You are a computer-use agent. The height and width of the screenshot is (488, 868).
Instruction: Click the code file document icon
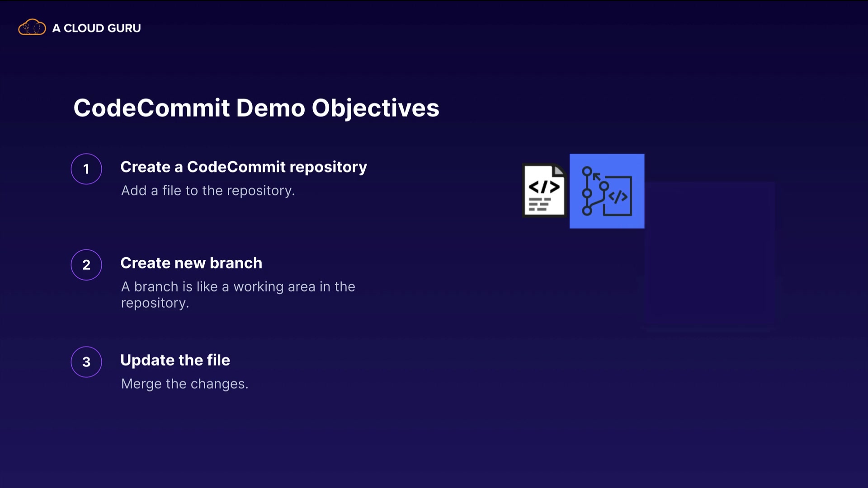[544, 191]
